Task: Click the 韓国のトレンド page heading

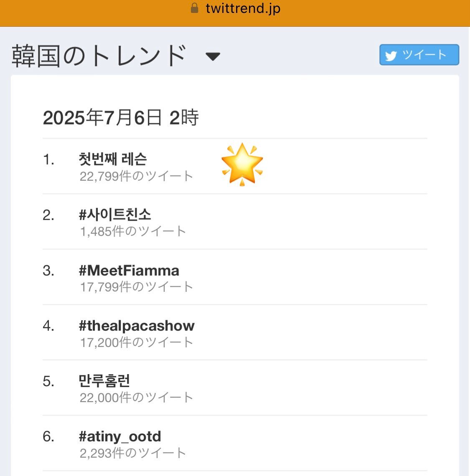Action: tap(99, 56)
